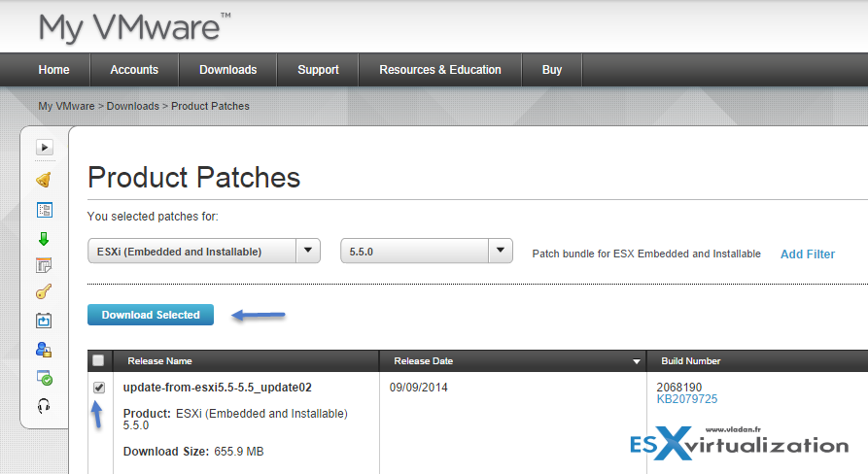Click the release date 09/09/2014
This screenshot has width=868, height=474.
click(419, 388)
